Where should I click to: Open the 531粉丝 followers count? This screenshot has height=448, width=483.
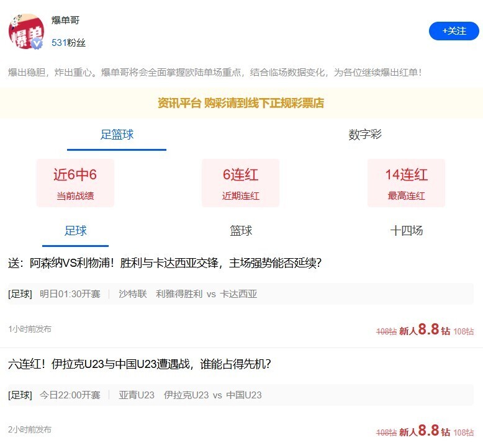click(x=68, y=43)
